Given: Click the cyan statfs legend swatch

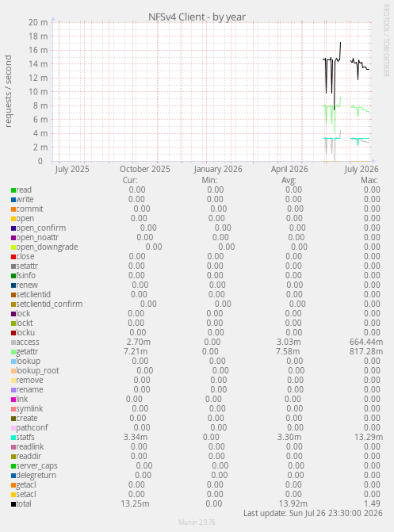Looking at the screenshot, I should click(x=13, y=438).
